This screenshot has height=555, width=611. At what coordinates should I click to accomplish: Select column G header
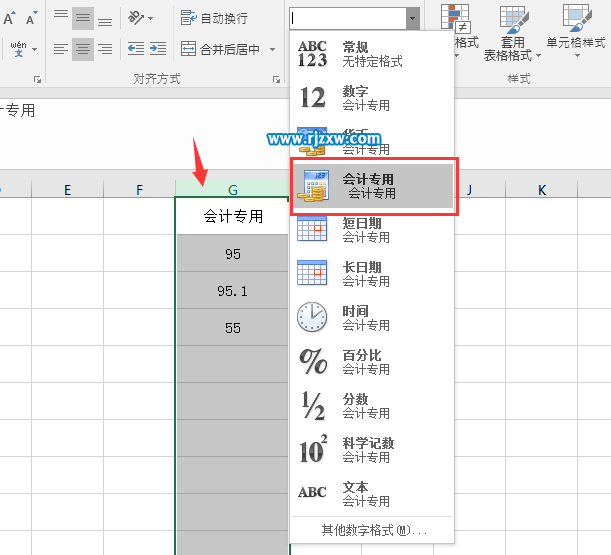(233, 189)
